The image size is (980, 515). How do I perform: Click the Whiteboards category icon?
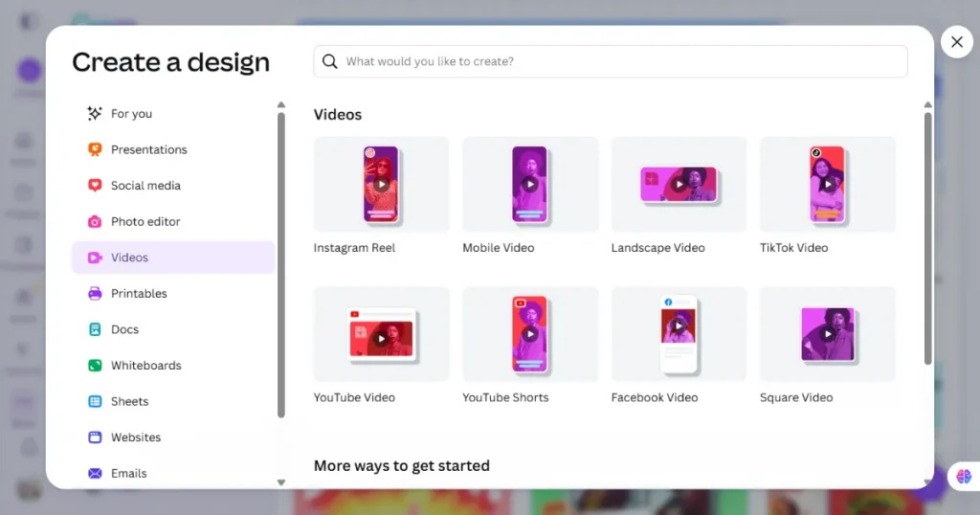click(95, 365)
